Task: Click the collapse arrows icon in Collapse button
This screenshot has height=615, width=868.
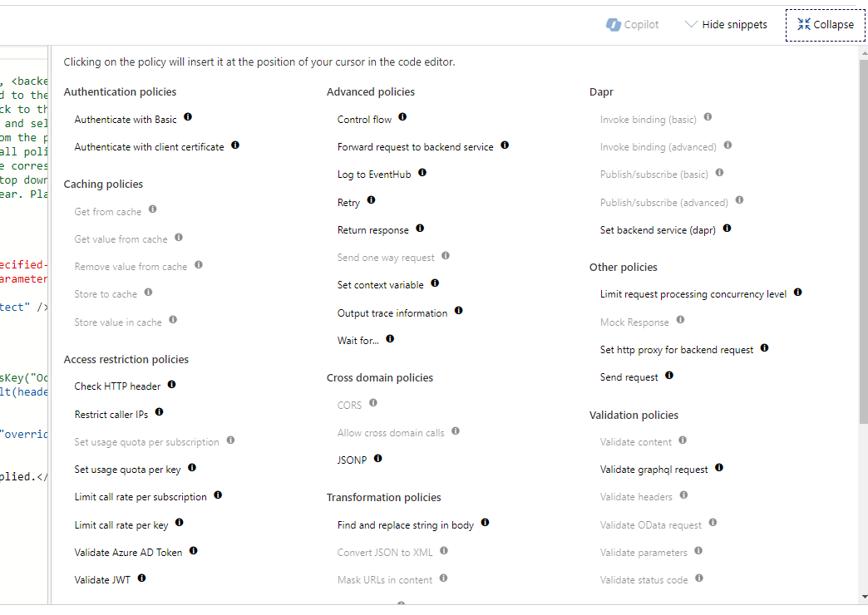Action: 802,24
